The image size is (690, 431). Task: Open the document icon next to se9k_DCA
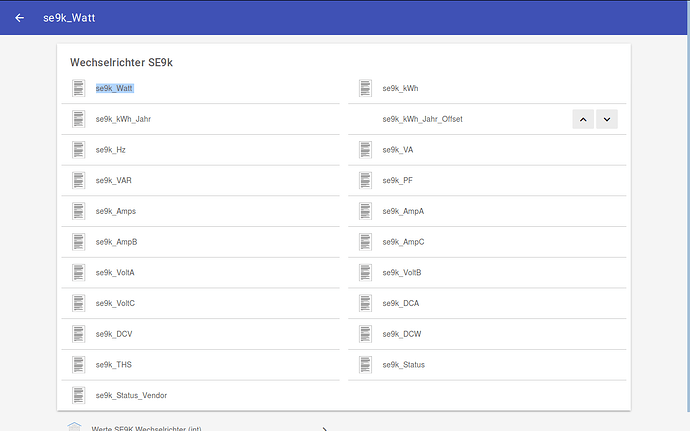pyautogui.click(x=365, y=303)
